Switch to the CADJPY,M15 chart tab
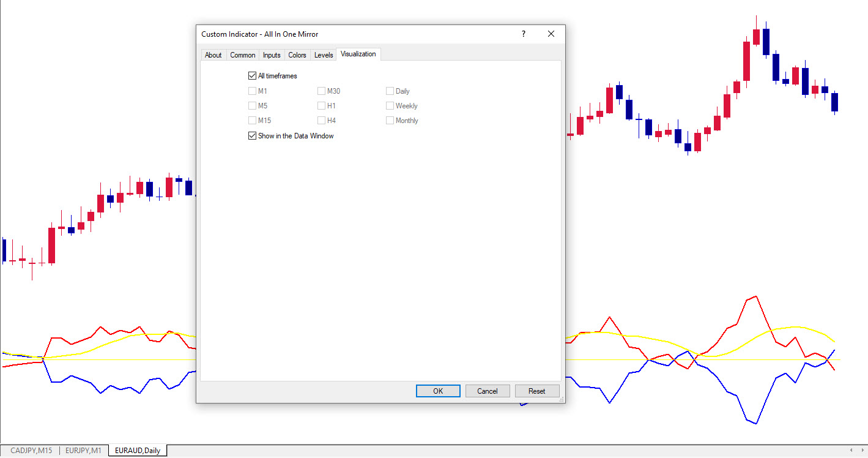The height and width of the screenshot is (458, 868). tap(31, 451)
